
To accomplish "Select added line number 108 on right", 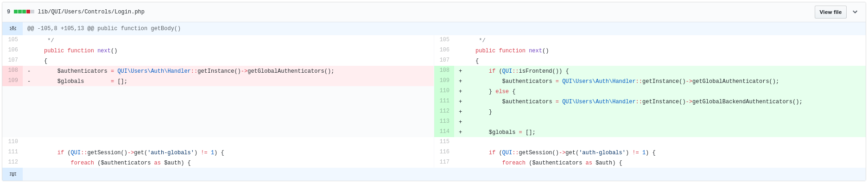I will tap(444, 70).
